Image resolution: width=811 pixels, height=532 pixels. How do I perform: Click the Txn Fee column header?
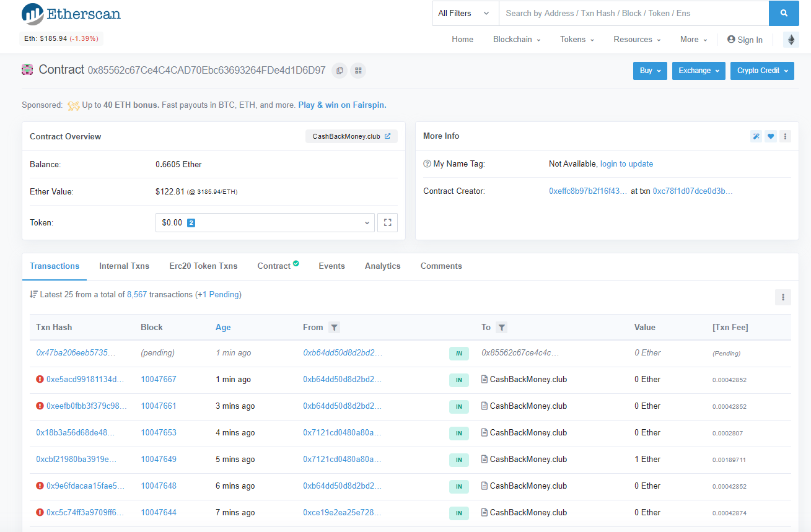pos(730,328)
